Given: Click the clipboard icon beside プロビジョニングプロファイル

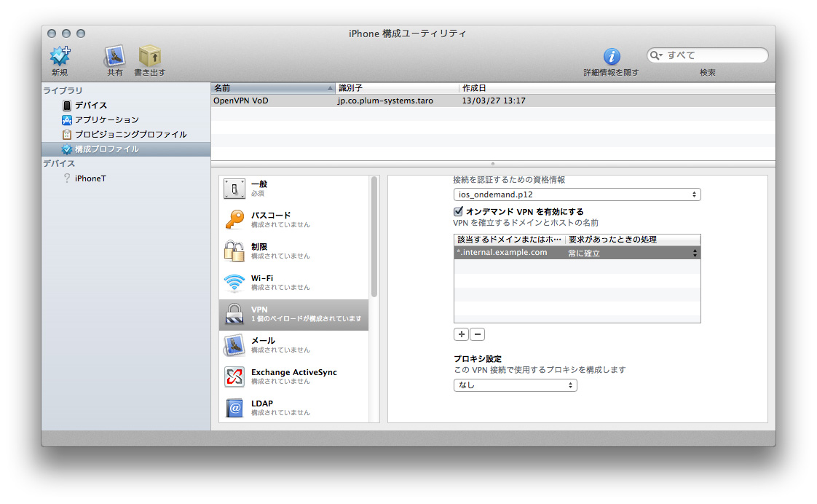Looking at the screenshot, I should (67, 135).
